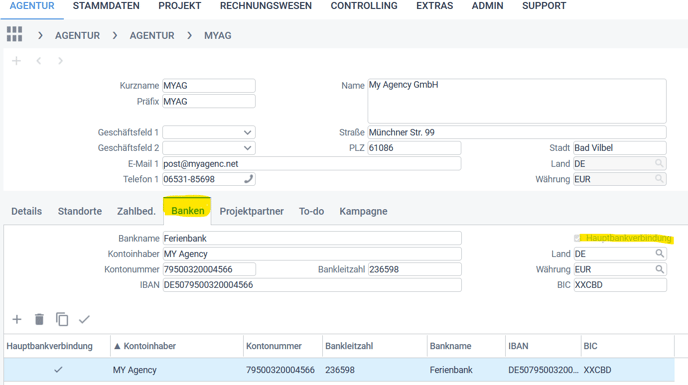688x385 pixels.
Task: Open search icon in bank Land field
Action: tap(659, 254)
